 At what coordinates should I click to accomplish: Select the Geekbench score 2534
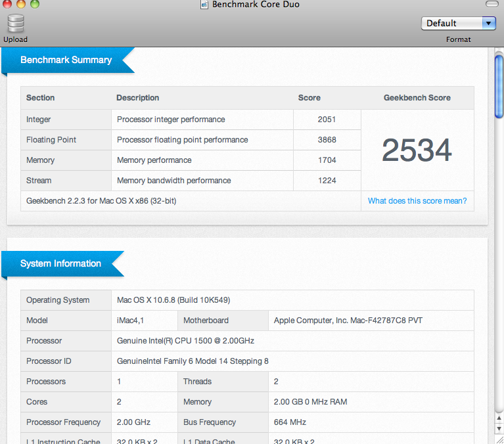417,150
